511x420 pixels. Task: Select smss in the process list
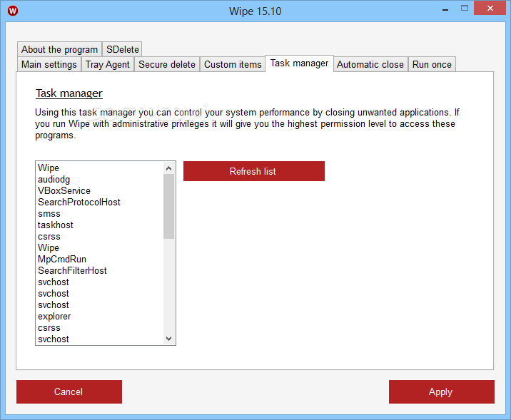pyautogui.click(x=100, y=214)
